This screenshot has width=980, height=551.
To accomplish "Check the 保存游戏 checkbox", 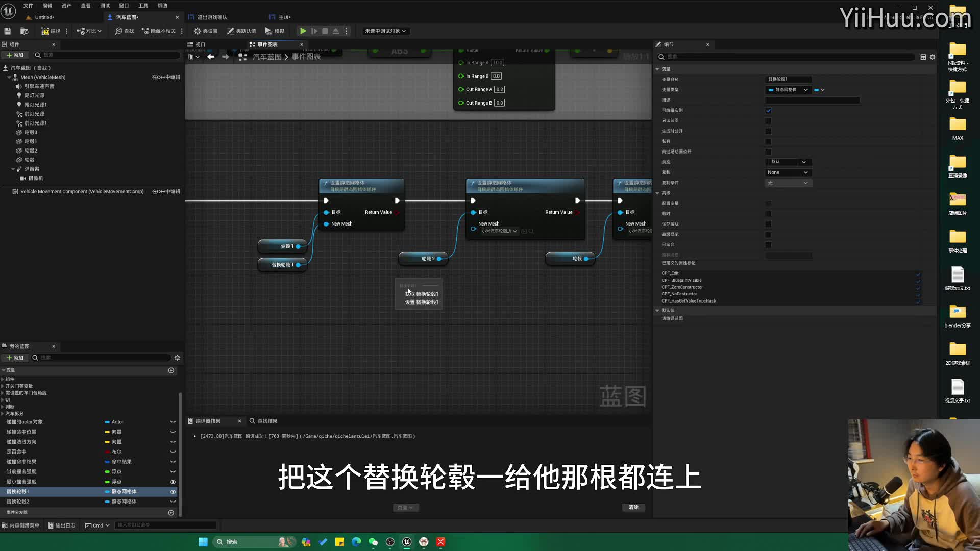I will (x=768, y=224).
